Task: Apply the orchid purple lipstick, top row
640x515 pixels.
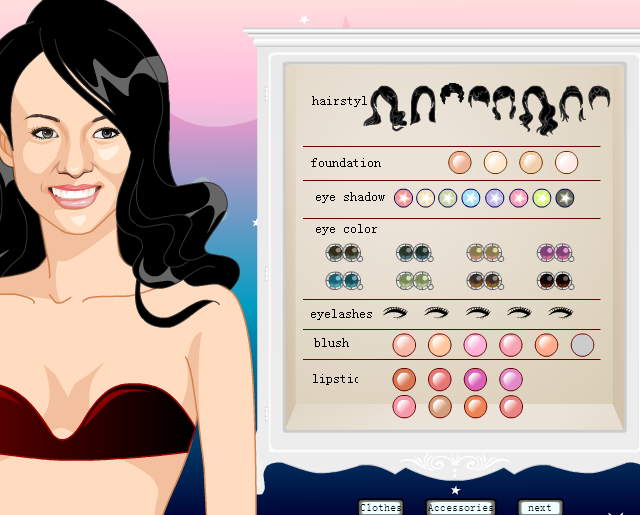Action: [x=511, y=379]
